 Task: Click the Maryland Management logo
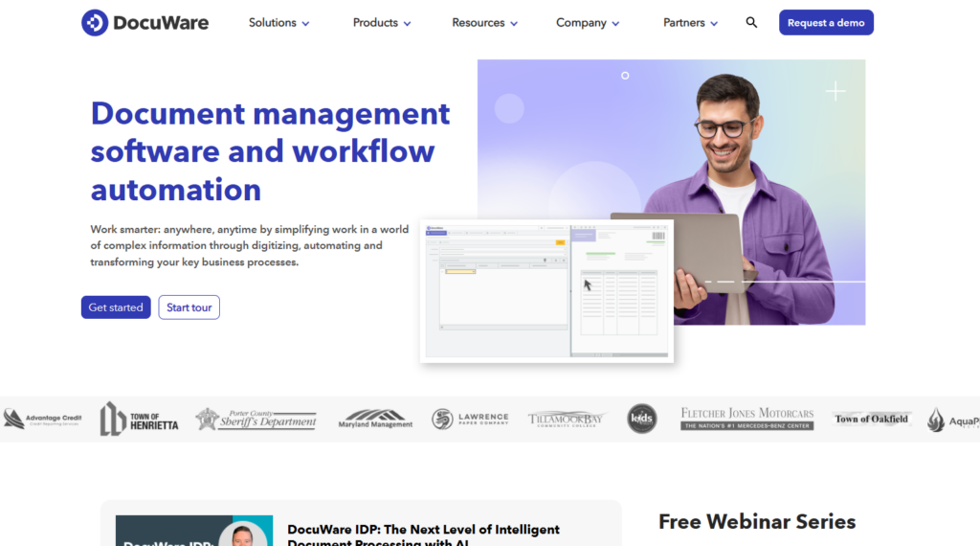click(375, 419)
